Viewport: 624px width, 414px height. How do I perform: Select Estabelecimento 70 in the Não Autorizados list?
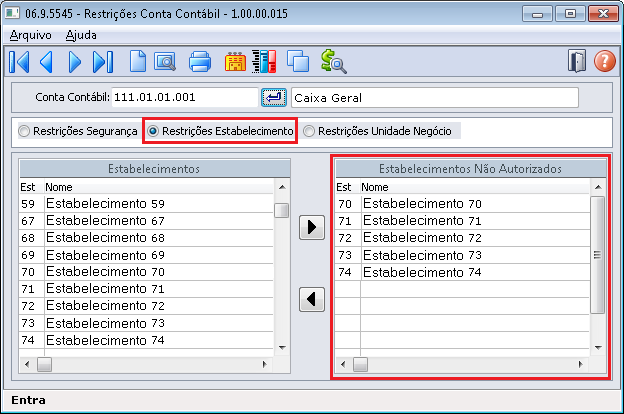coord(462,203)
